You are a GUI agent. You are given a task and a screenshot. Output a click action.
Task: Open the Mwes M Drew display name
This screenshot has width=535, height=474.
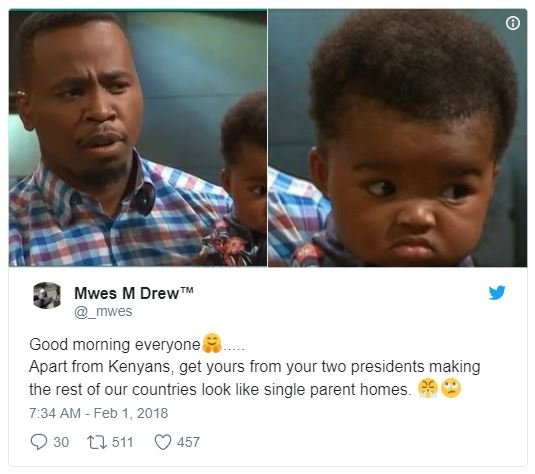tap(134, 293)
